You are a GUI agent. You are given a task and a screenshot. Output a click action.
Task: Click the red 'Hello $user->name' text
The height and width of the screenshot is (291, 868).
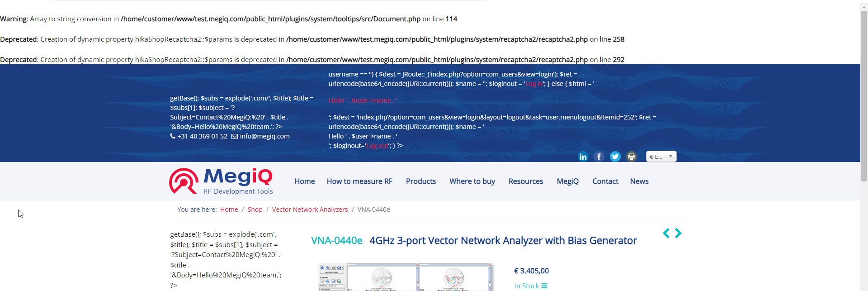click(x=363, y=100)
